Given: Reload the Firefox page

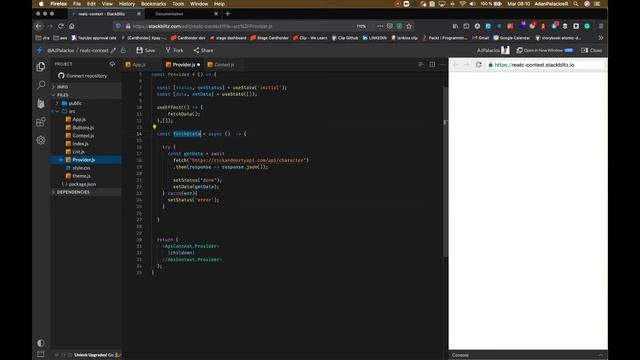Looking at the screenshot, I should pyautogui.click(x=61, y=26).
